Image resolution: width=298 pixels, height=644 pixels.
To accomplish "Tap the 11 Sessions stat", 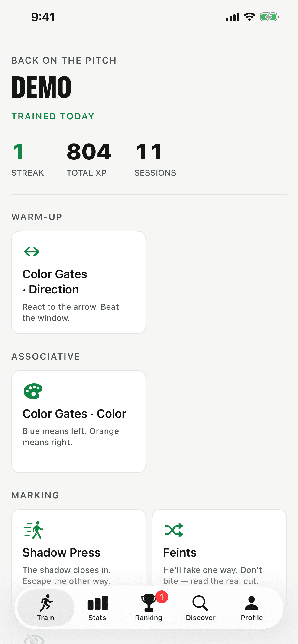I will (155, 159).
